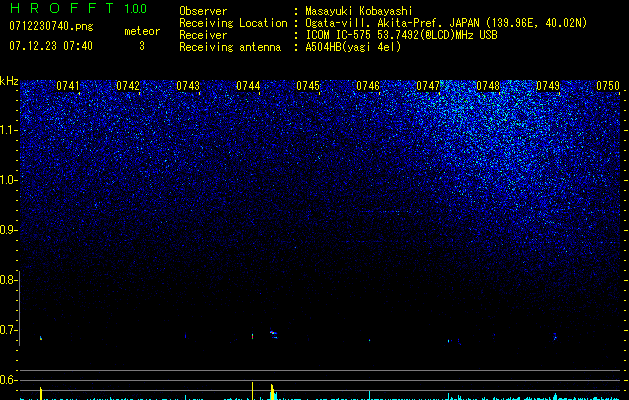
Task: Click the Receiving Location label
Action: (x=233, y=23)
